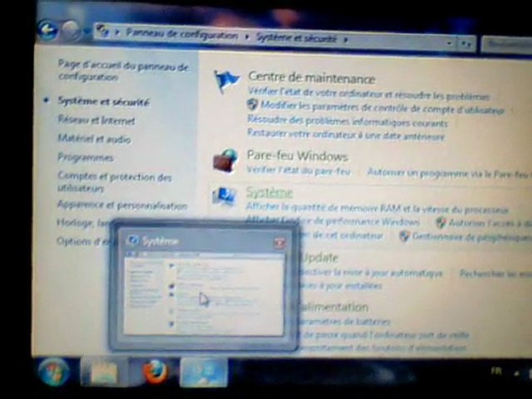Open Matériel et audio category
This screenshot has height=399, width=532.
[94, 139]
